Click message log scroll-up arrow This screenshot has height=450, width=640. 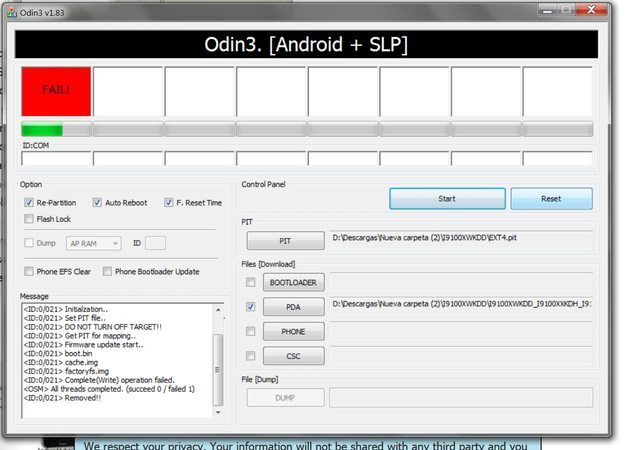click(x=218, y=310)
